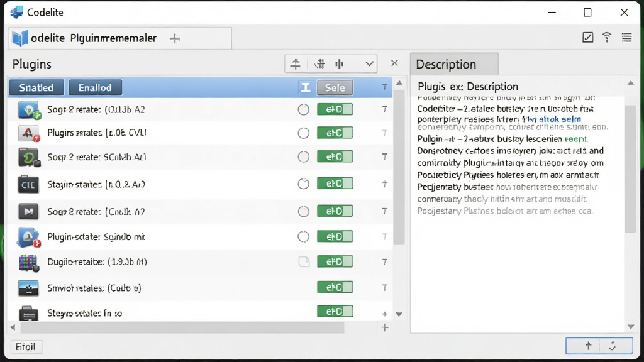Click the M icon of 'Sogr 2 rerate: (Cnr.lk 02'

(28, 212)
